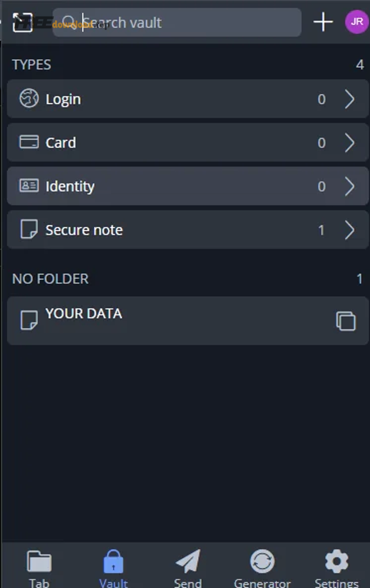Expand the Secure note chevron
The width and height of the screenshot is (370, 588).
tap(349, 230)
